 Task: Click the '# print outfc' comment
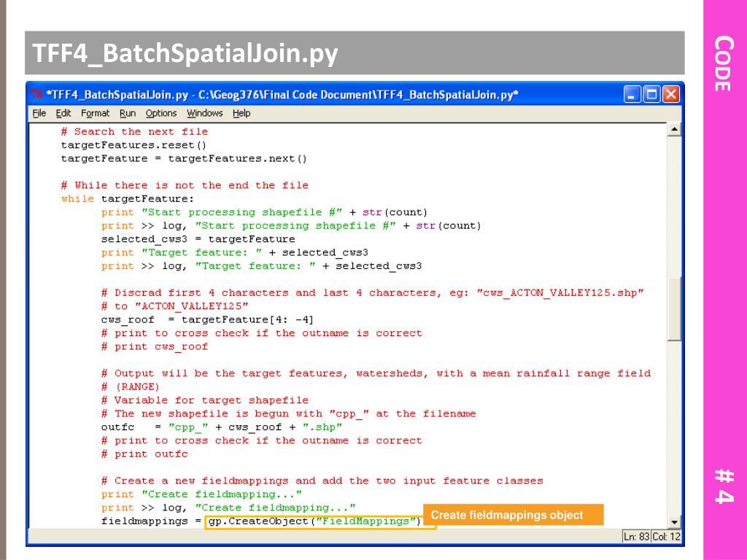tap(145, 454)
